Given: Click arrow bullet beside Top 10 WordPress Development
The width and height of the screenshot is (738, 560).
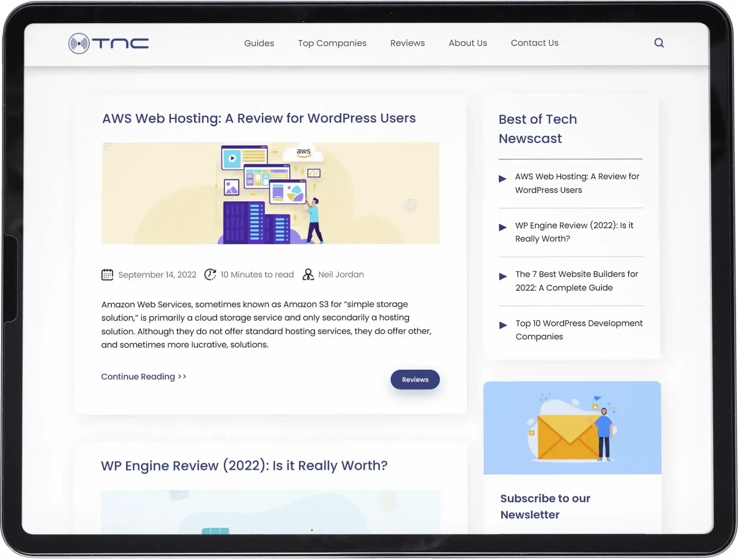Looking at the screenshot, I should pos(503,325).
